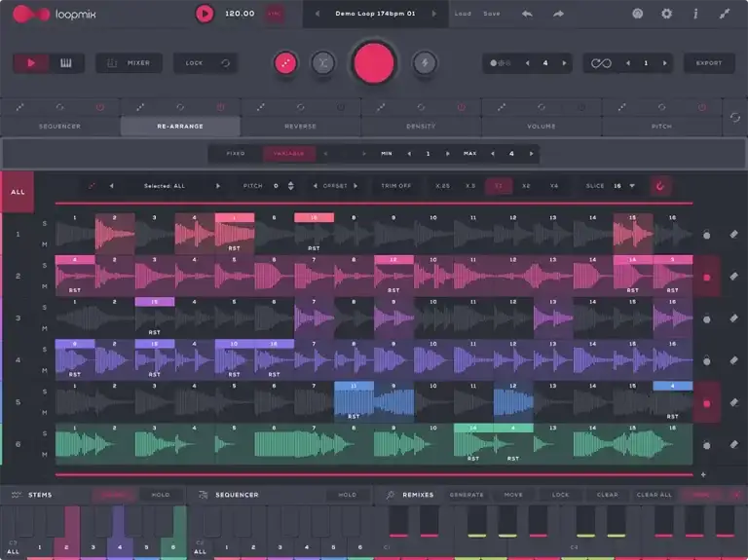The height and width of the screenshot is (560, 748).
Task: Click the wave icon next to Stems
Action: point(17,495)
